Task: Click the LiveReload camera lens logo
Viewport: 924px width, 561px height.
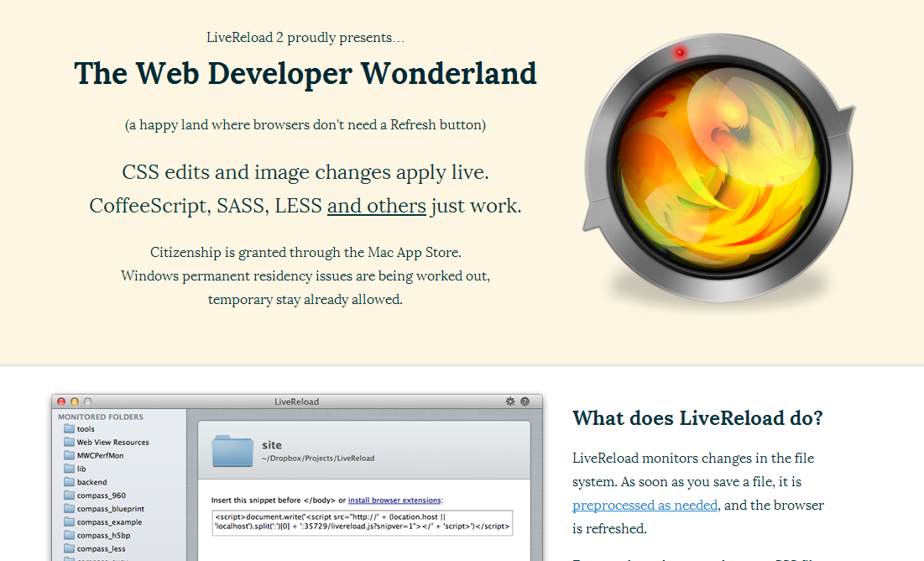Action: (x=719, y=168)
